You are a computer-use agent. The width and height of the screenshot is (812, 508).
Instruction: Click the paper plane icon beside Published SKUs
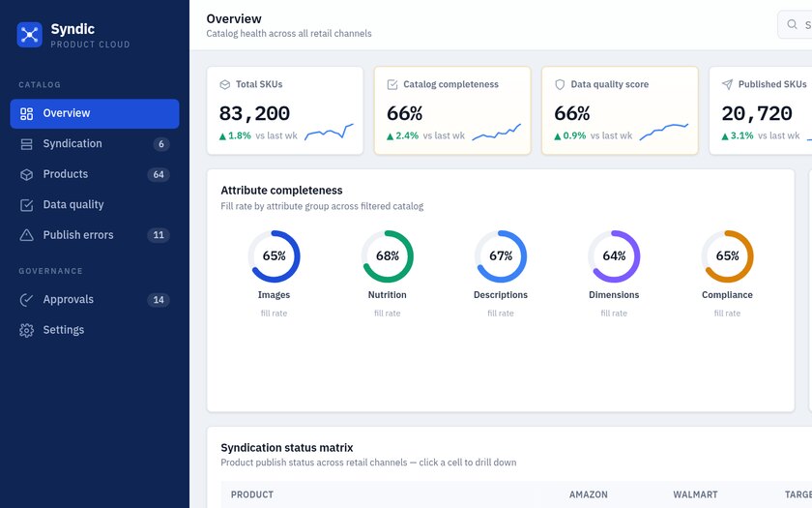(727, 84)
